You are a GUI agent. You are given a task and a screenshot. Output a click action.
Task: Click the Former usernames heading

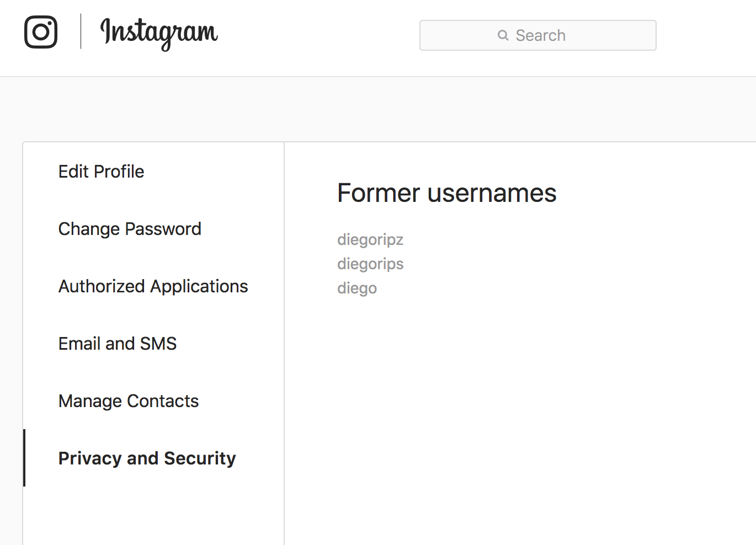click(447, 193)
